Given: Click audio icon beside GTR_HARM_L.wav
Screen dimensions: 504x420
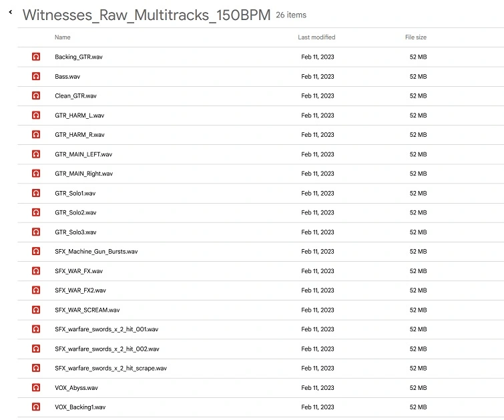Looking at the screenshot, I should click(36, 116).
